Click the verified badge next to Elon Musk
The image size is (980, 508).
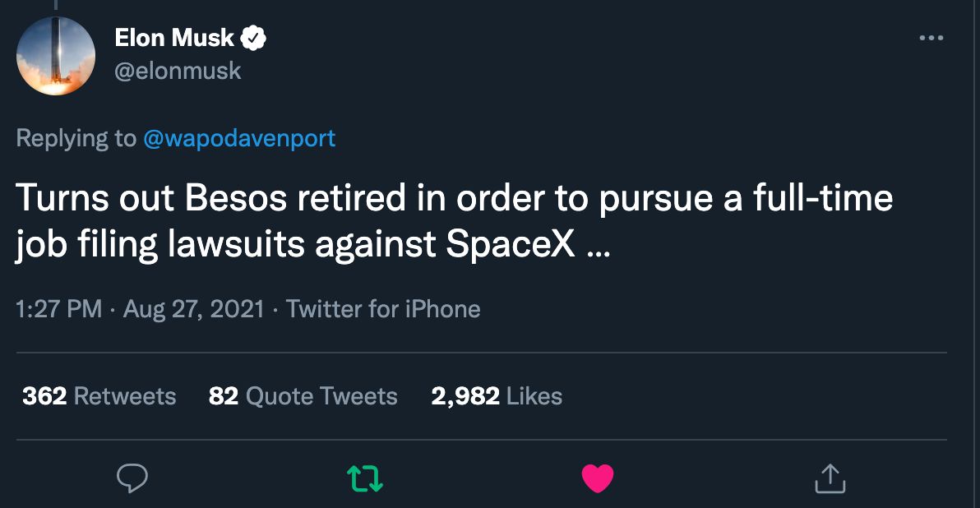255,36
